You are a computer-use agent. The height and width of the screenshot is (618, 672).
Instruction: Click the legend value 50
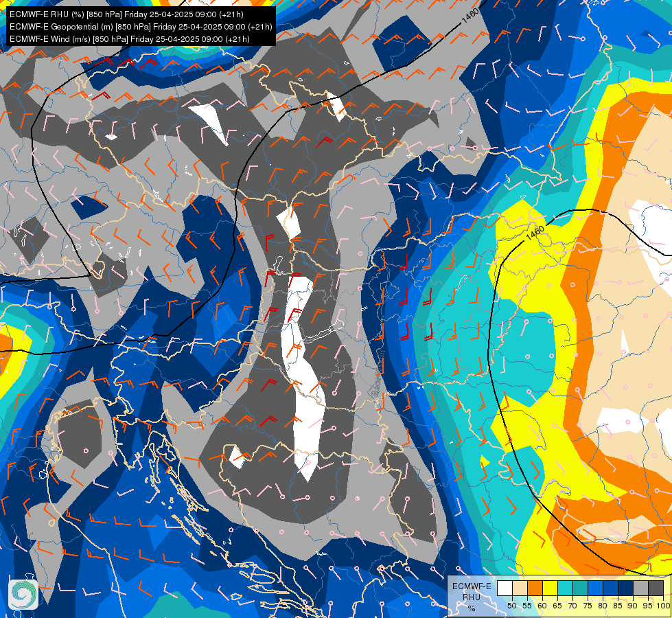(511, 606)
